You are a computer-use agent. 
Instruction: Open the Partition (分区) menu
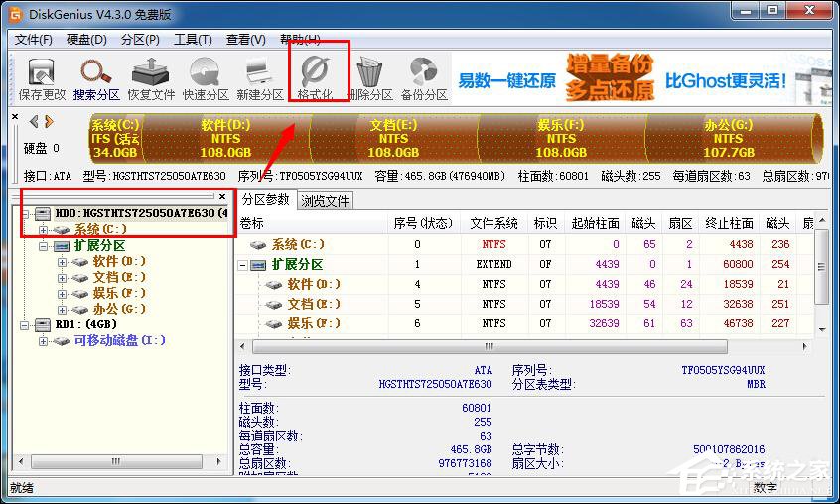[140, 39]
